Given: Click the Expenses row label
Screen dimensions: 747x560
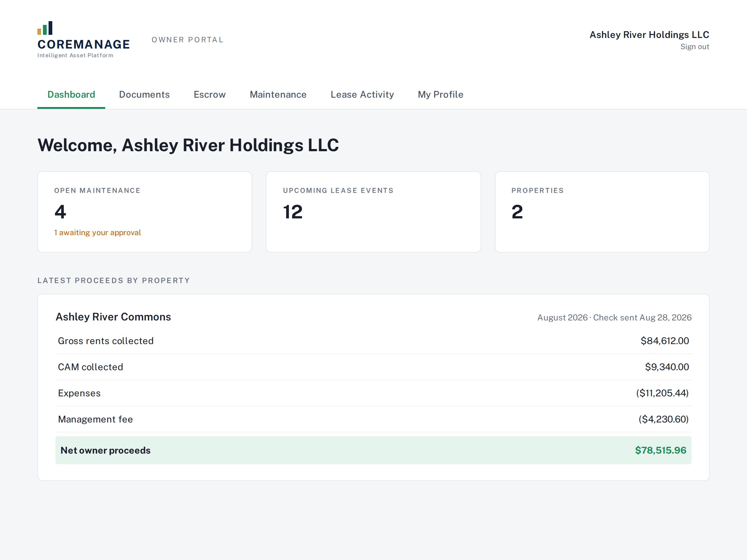Looking at the screenshot, I should [x=79, y=393].
